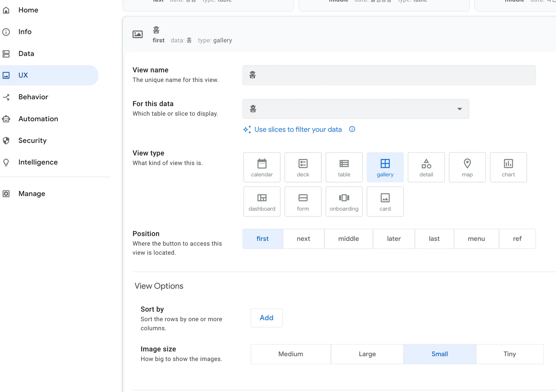Set position to middle
Screen dimensions: 556x392
(x=348, y=239)
